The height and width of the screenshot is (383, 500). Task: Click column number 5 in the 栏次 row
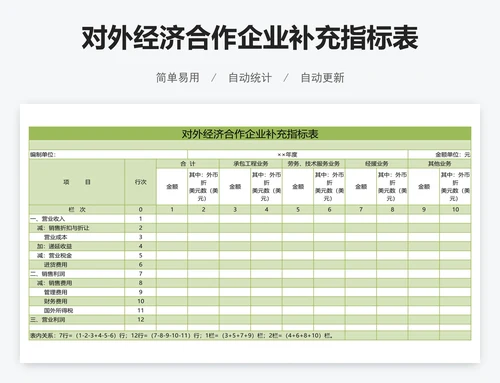click(298, 209)
